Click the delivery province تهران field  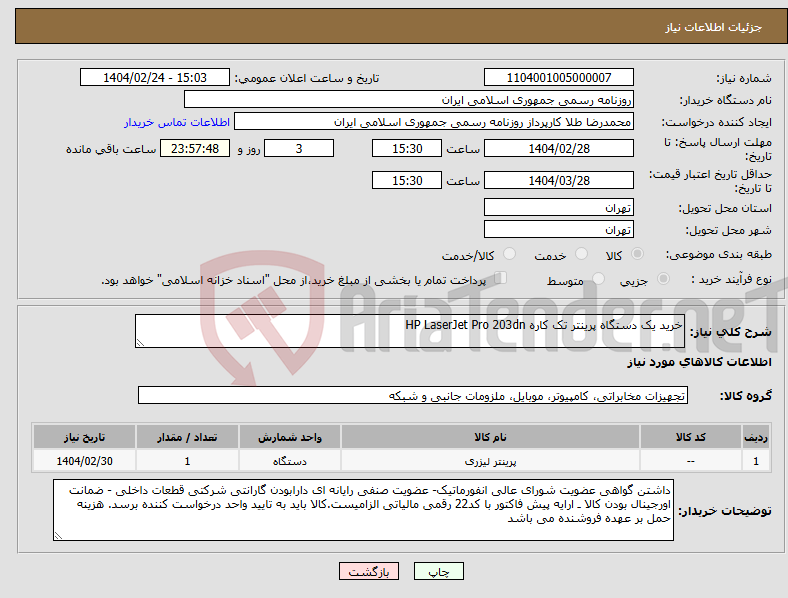tap(558, 207)
